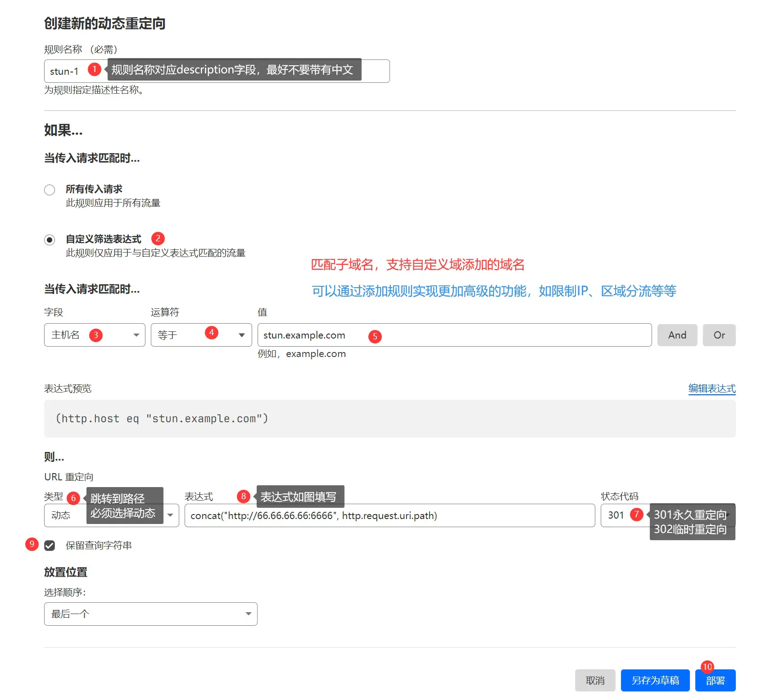The image size is (770, 700).
Task: Select the 自定义筛选表达式 radio button
Action: 50,240
